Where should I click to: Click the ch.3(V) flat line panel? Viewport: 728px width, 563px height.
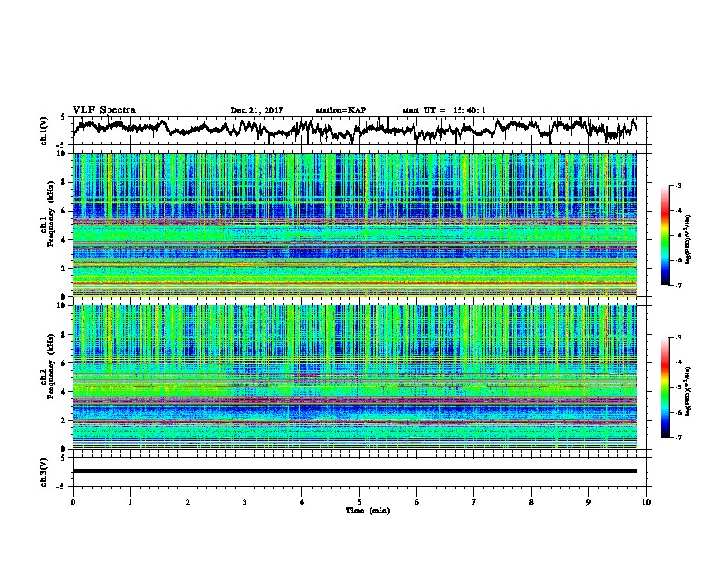[361, 472]
